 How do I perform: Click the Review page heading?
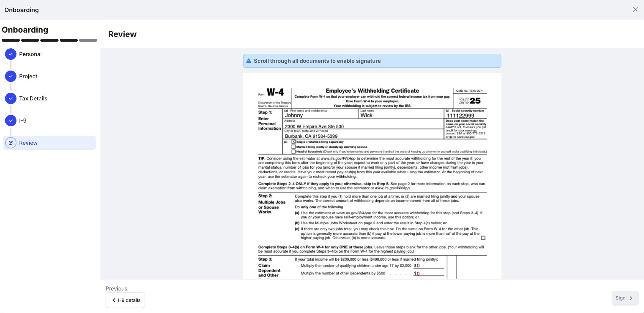tap(122, 34)
